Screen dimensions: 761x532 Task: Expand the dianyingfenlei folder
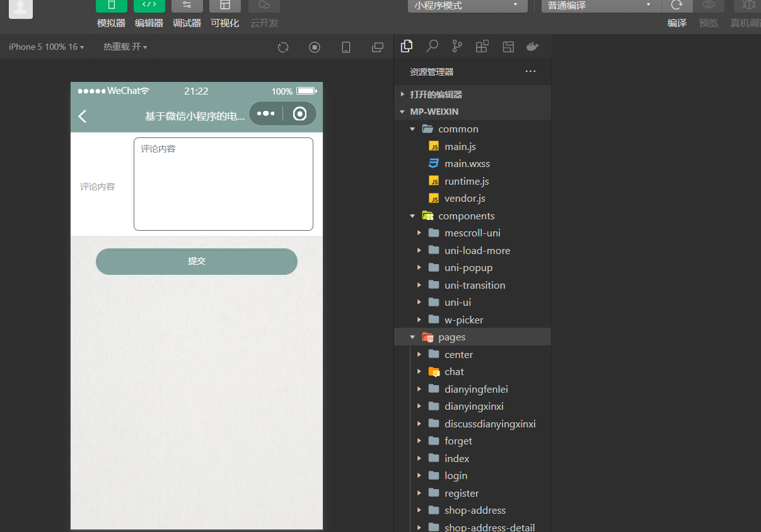(x=473, y=389)
